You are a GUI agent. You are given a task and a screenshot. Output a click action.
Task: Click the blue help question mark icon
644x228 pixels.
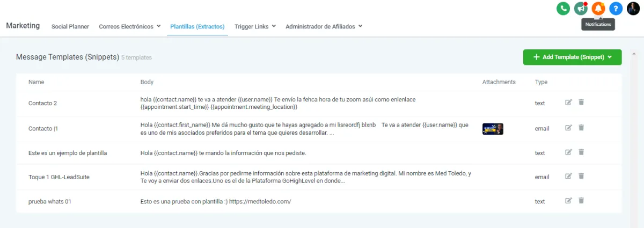coord(616,9)
